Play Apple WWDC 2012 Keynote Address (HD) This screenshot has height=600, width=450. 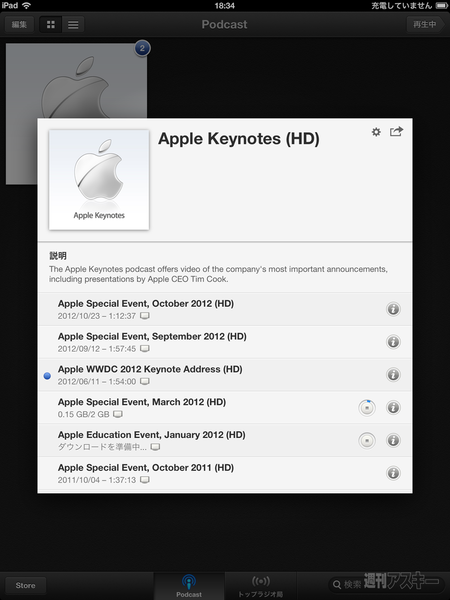(x=225, y=375)
